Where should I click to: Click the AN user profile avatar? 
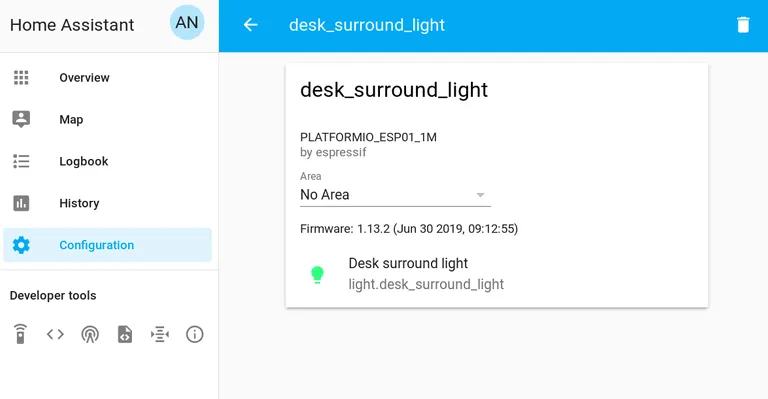187,23
